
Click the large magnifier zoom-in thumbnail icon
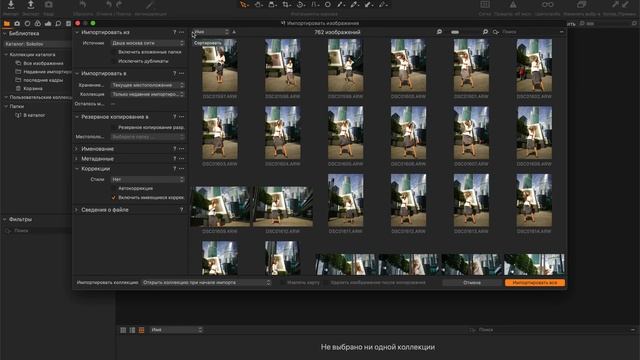[485, 32]
